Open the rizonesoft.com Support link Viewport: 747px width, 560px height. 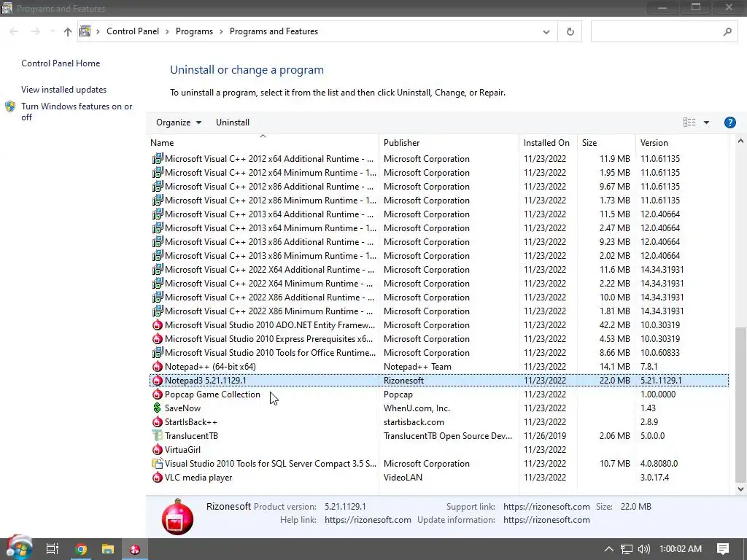(546, 507)
